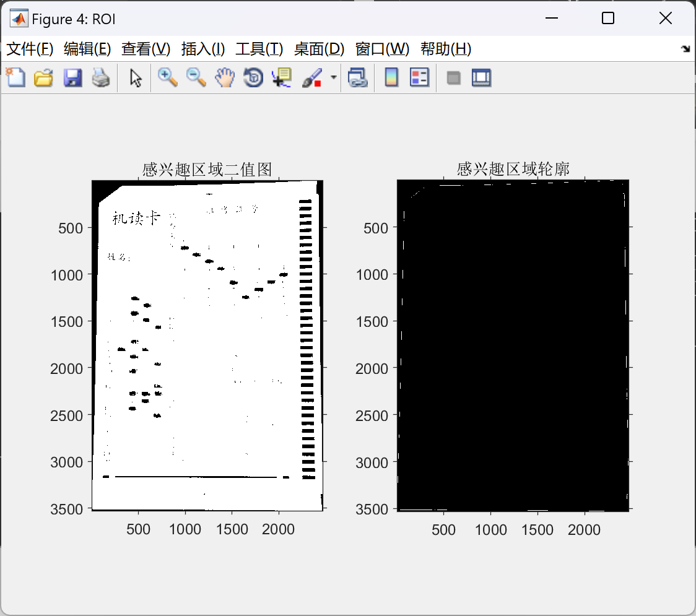Expand the Brush color dropdown arrow
696x616 pixels.
333,77
